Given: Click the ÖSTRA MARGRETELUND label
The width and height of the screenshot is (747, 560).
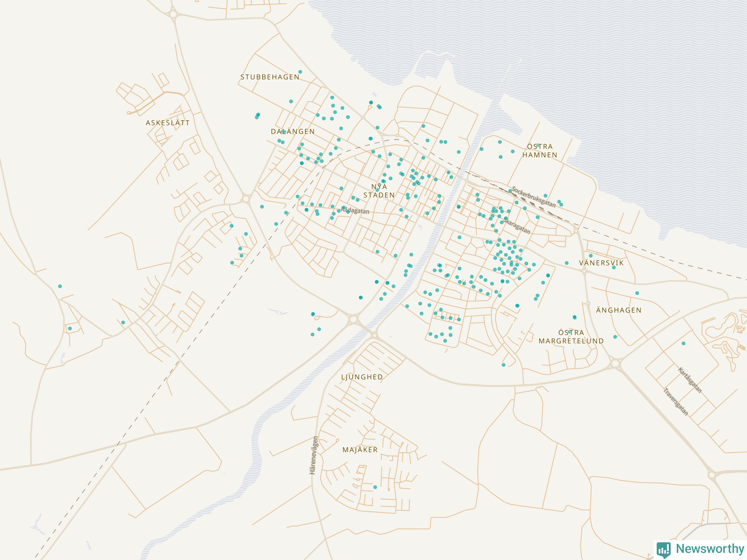Looking at the screenshot, I should coord(571,337).
